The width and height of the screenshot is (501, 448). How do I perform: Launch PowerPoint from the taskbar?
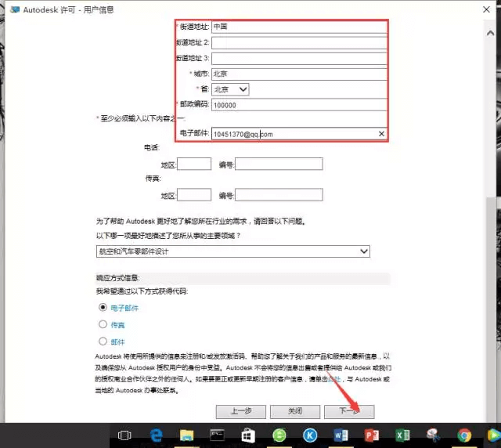click(x=372, y=435)
